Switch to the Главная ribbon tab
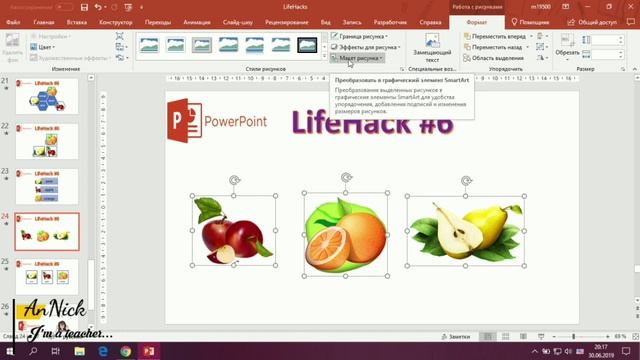Image resolution: width=640 pixels, height=360 pixels. [x=44, y=22]
